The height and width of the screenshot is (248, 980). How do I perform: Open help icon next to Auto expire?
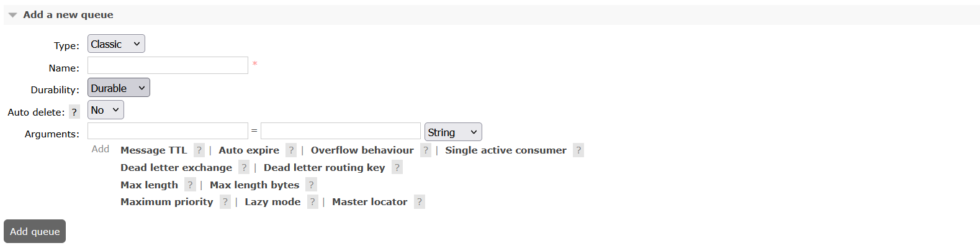pyautogui.click(x=291, y=150)
